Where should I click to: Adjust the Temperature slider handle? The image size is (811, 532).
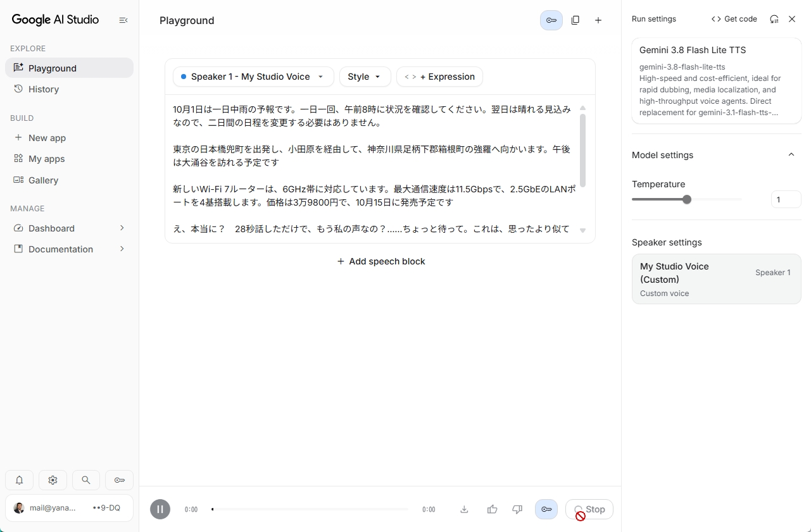[x=687, y=199]
